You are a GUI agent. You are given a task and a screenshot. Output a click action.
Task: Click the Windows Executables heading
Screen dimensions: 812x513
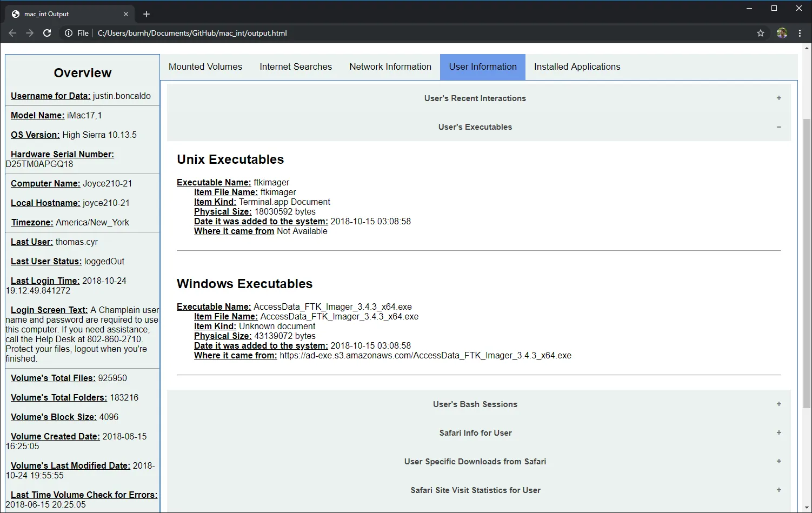tap(244, 284)
